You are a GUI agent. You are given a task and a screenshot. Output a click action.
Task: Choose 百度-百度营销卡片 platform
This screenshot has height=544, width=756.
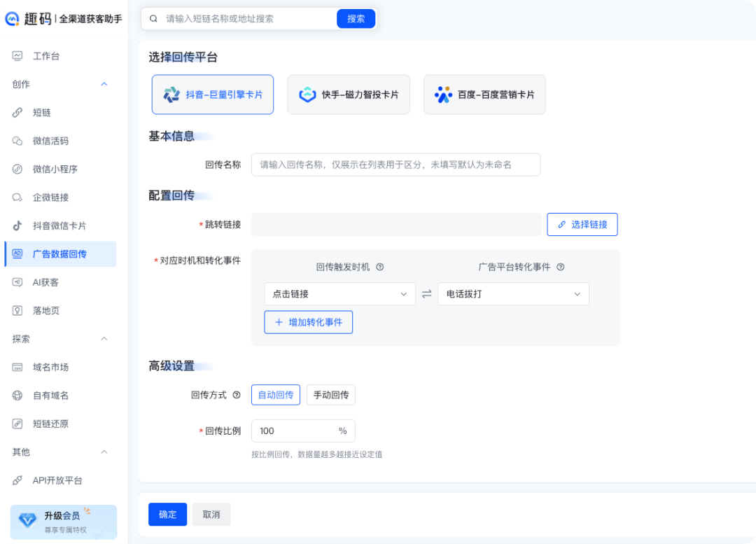tap(484, 95)
